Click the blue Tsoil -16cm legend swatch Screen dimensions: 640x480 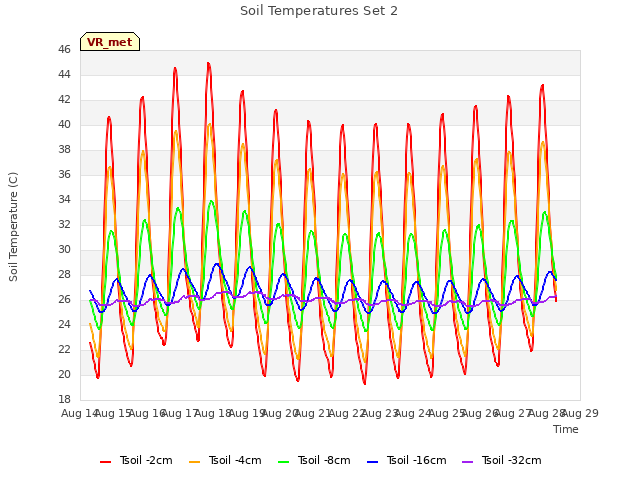tap(372, 462)
